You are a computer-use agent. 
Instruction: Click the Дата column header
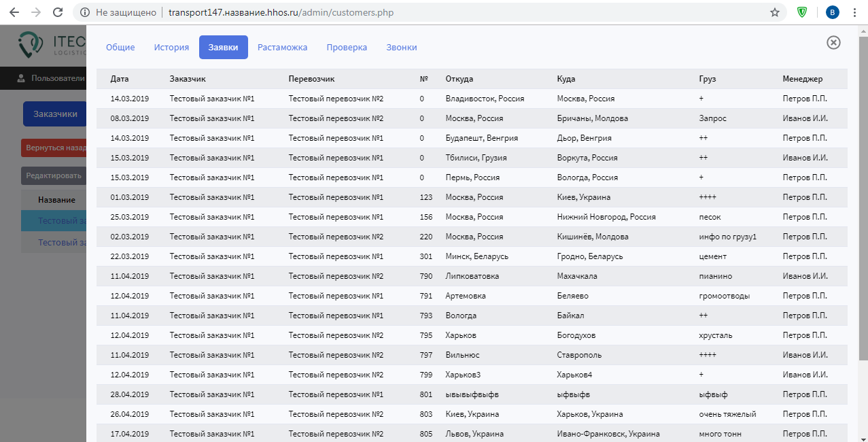pyautogui.click(x=120, y=79)
